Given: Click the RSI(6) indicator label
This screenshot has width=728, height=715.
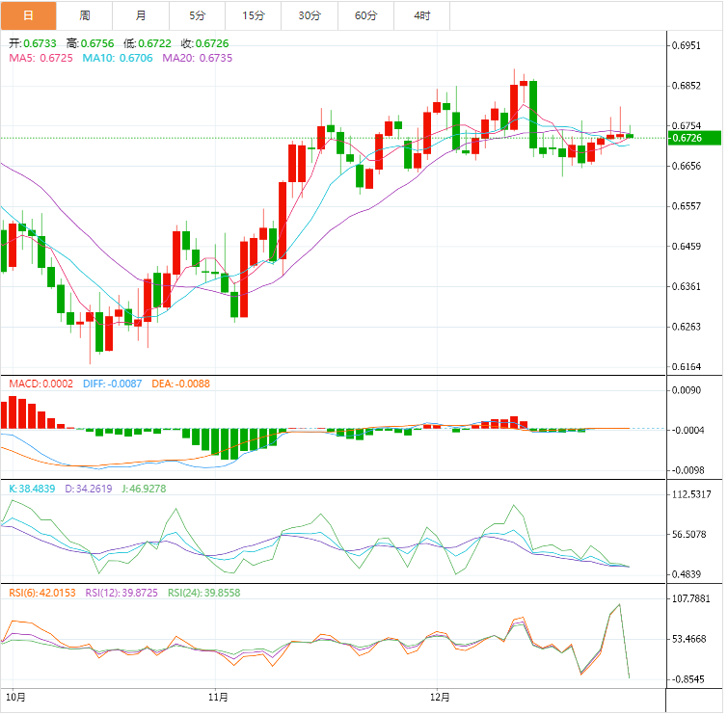Looking at the screenshot, I should point(42,594).
